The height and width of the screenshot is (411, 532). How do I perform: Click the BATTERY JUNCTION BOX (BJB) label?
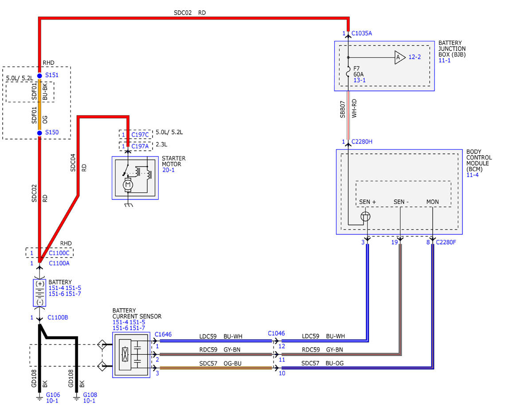452,49
